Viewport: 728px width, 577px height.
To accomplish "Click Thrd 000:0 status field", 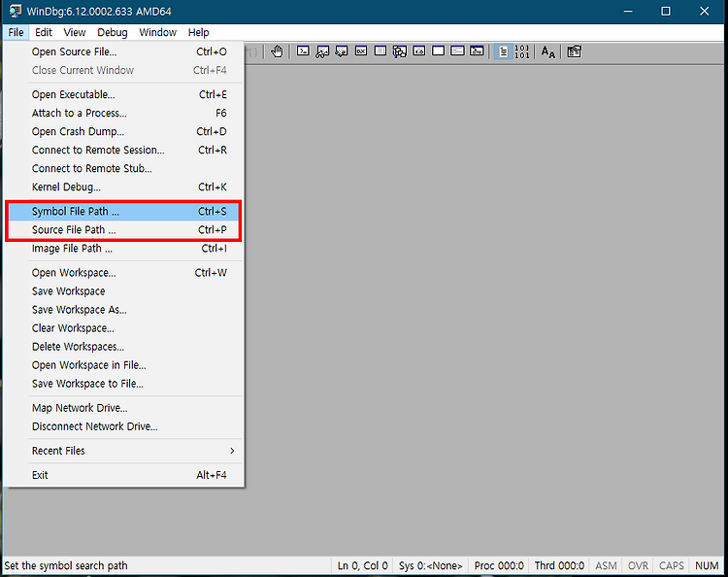I will coord(559,565).
